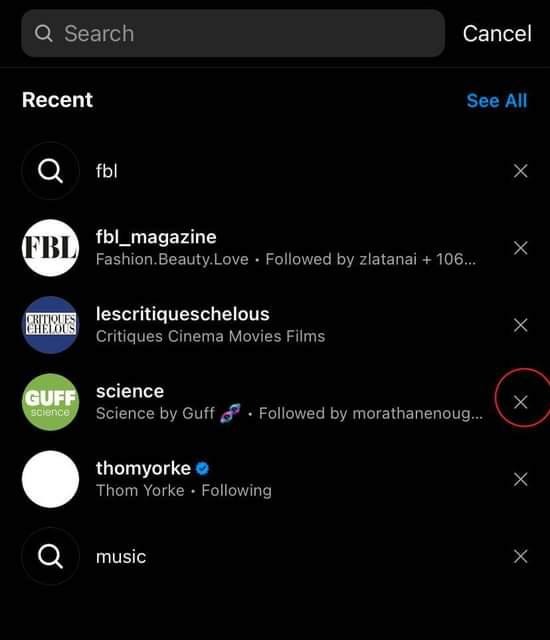Open thomyorke's blank profile picture
Screen dimensions: 550x640
50,479
